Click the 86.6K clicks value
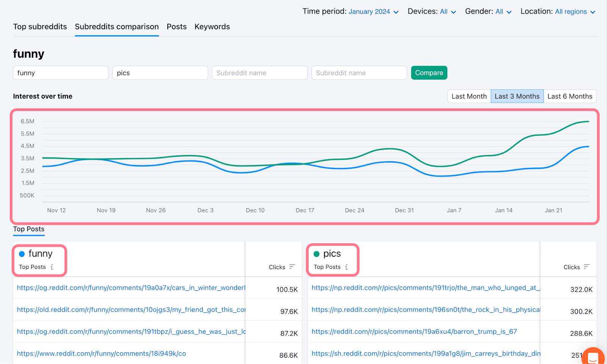The image size is (607, 364). point(289,356)
